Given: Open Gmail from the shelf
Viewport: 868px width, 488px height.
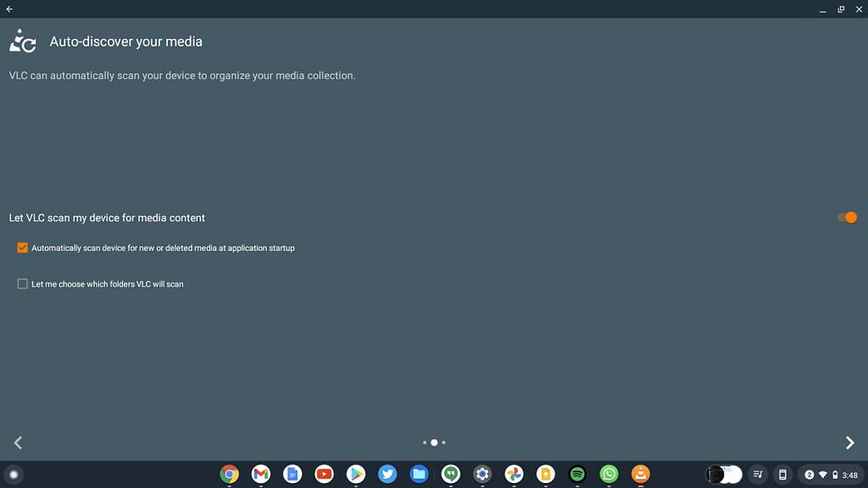Looking at the screenshot, I should pyautogui.click(x=260, y=474).
